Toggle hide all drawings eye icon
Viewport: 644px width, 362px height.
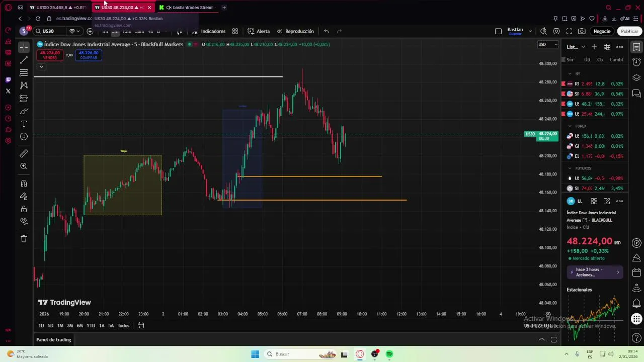[x=24, y=221]
